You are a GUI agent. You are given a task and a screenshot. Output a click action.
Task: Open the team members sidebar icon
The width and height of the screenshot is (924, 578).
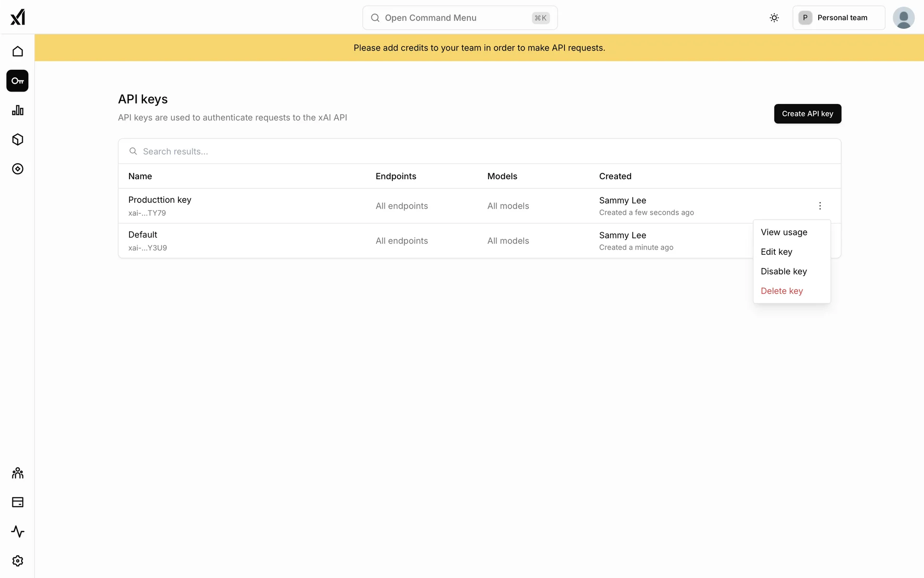pos(18,473)
